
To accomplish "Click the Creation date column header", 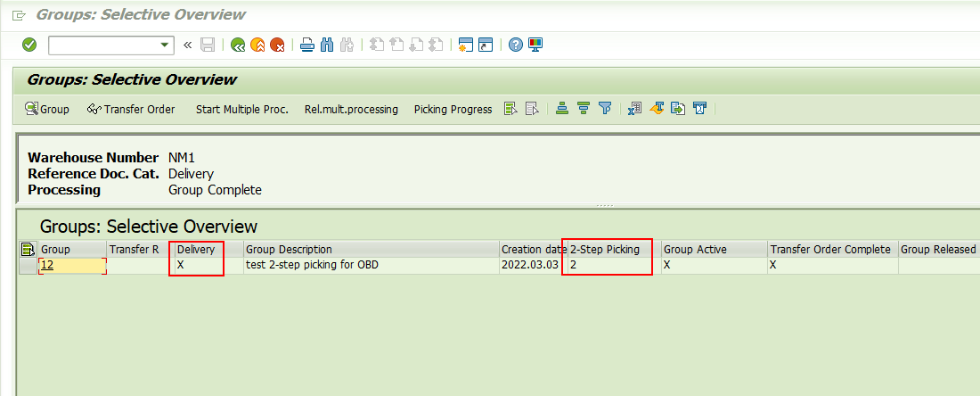I will click(533, 250).
